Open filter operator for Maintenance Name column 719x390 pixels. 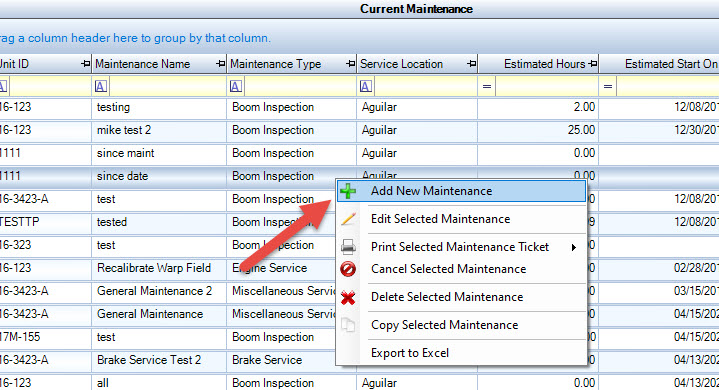point(101,86)
